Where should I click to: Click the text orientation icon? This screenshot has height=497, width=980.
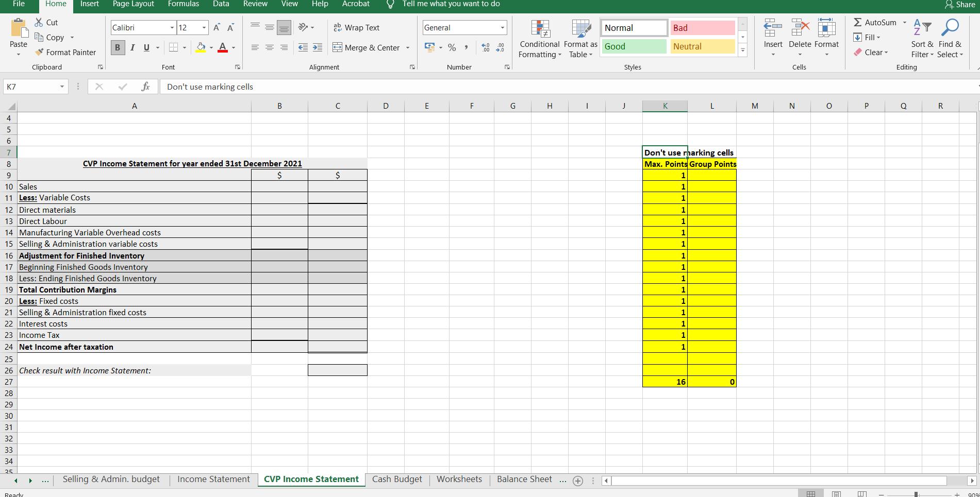coord(303,27)
